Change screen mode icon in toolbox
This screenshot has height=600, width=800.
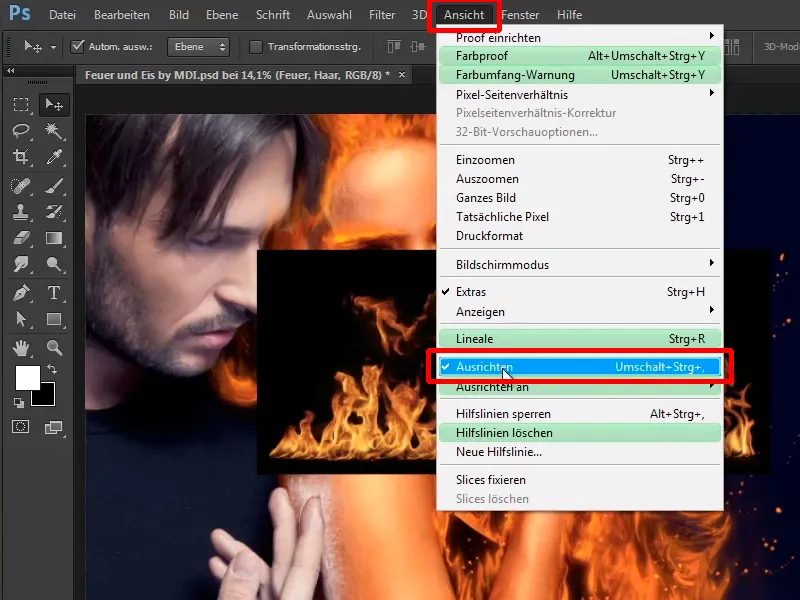tap(54, 428)
